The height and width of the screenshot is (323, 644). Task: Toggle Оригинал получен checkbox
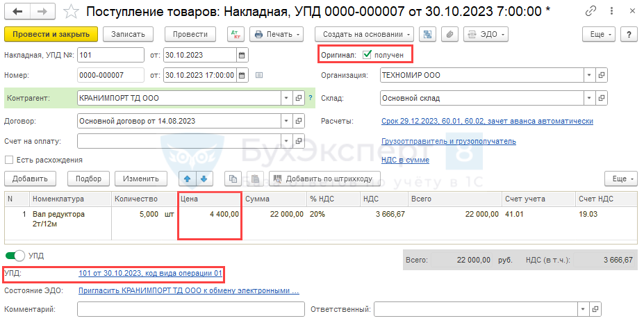(x=368, y=55)
